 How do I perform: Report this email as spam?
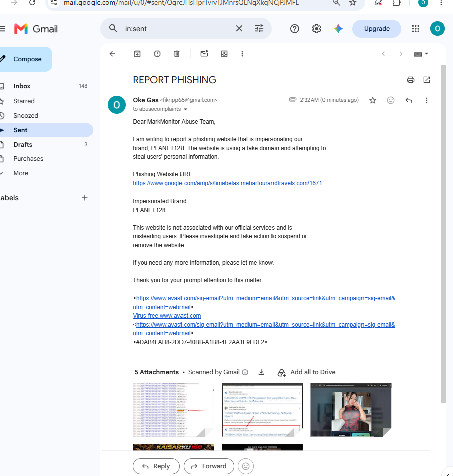[x=157, y=54]
